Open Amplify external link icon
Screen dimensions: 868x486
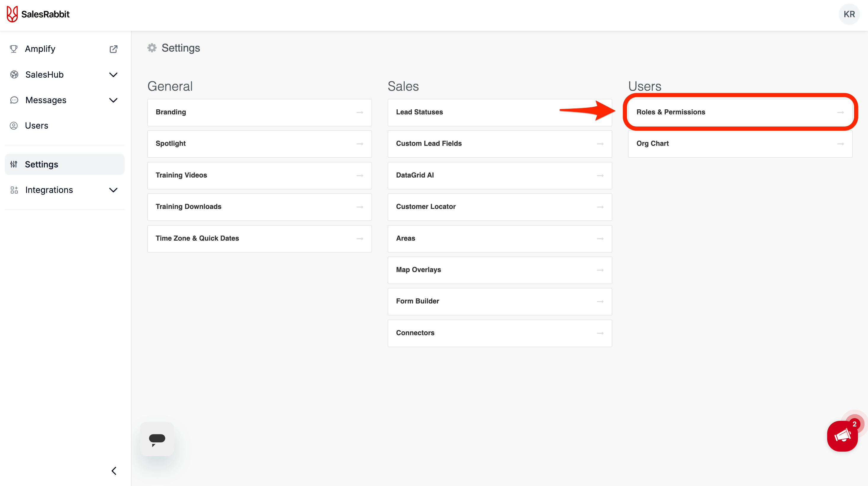(x=114, y=49)
